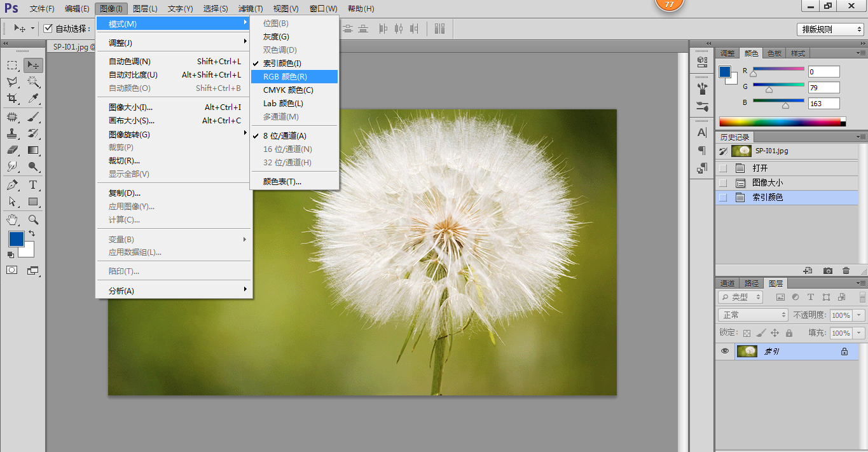Open the layer blend mode dropdown 正常
This screenshot has height=452, width=868.
753,315
